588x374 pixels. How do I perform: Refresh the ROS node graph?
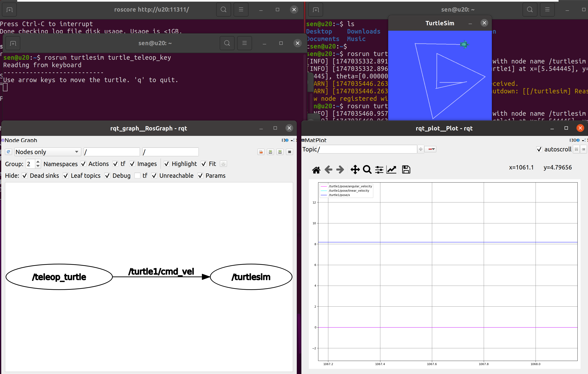click(x=8, y=152)
